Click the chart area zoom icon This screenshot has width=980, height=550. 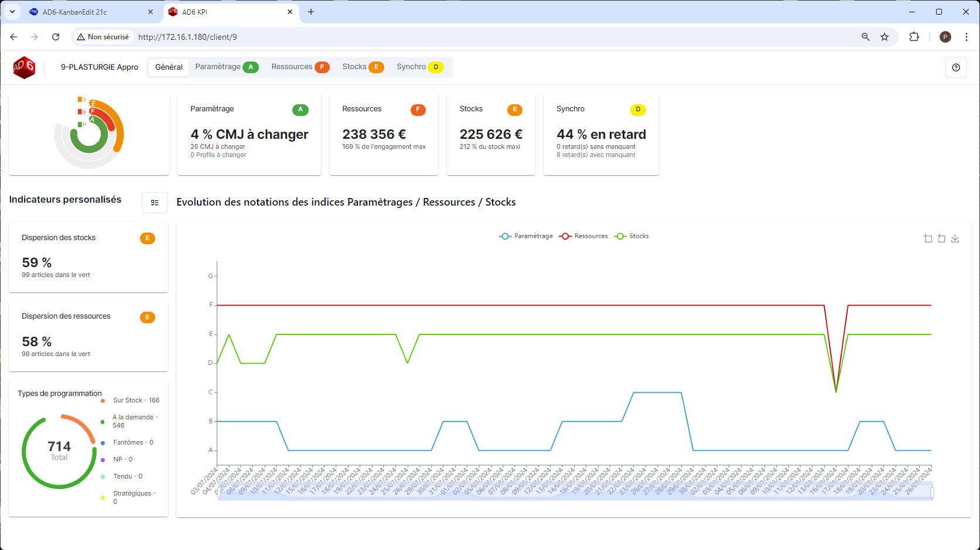[x=928, y=238]
